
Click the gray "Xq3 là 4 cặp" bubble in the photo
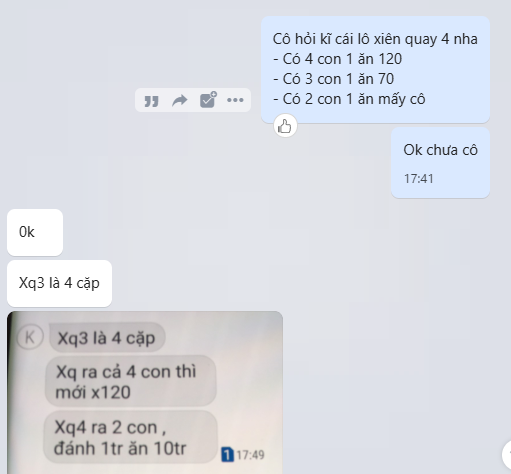tap(107, 338)
